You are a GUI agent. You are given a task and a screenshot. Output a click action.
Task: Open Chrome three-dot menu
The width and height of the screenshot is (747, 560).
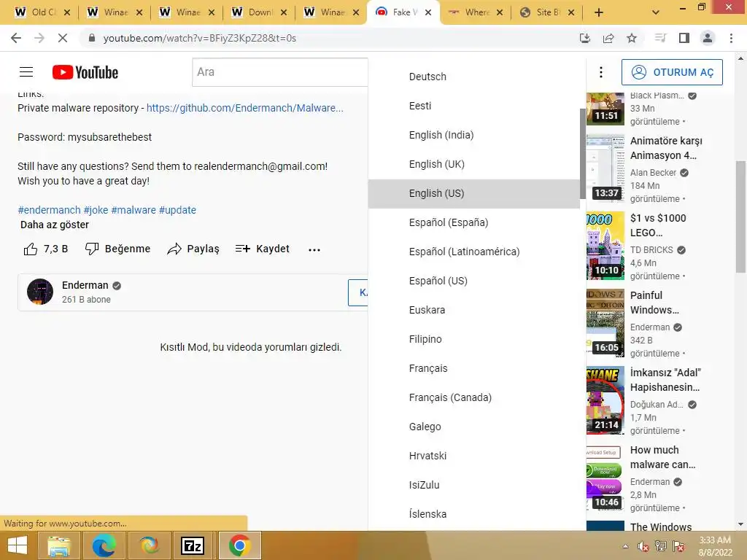pos(731,38)
